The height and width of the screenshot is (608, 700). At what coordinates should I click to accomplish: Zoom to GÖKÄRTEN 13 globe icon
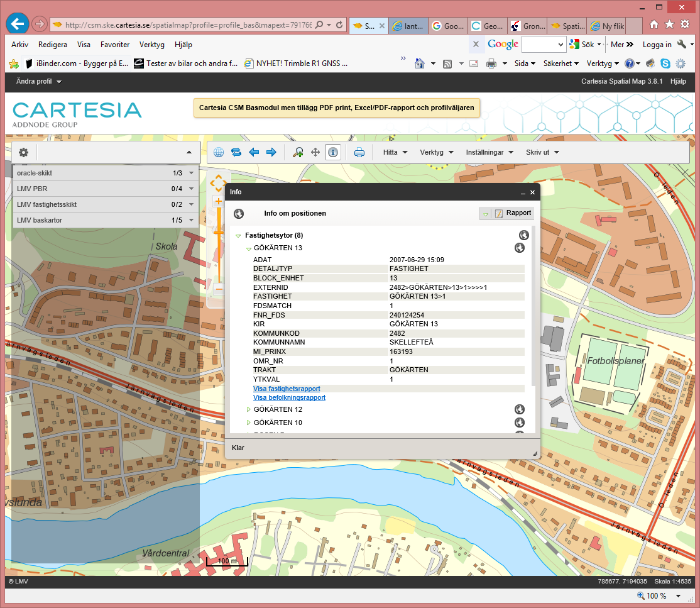coord(520,248)
